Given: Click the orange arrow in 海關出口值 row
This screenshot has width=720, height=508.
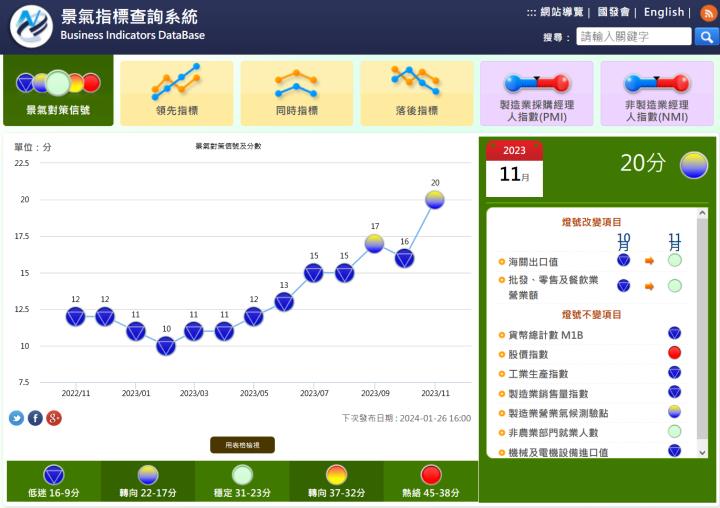Looking at the screenshot, I should 649,261.
